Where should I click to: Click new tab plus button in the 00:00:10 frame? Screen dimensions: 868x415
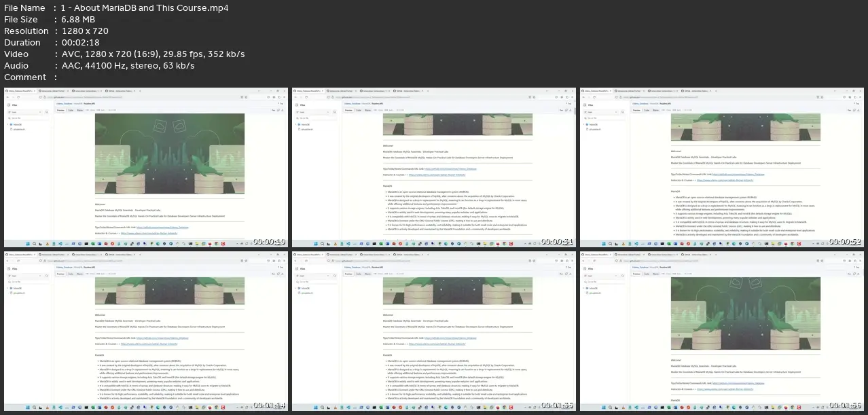coord(140,91)
